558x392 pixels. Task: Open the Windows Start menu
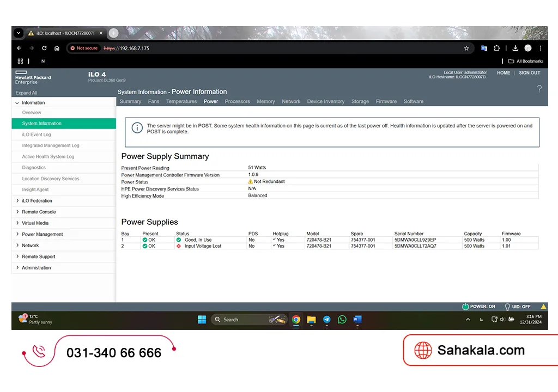tap(202, 320)
